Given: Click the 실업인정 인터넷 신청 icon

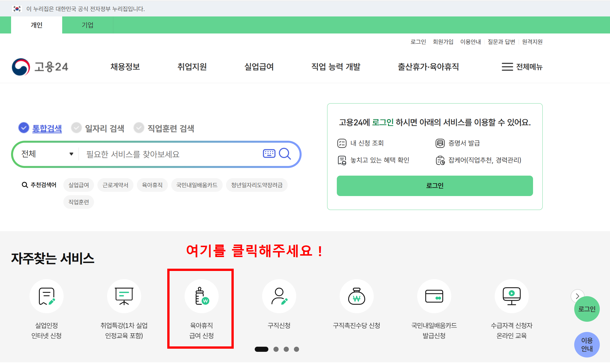Looking at the screenshot, I should [47, 296].
